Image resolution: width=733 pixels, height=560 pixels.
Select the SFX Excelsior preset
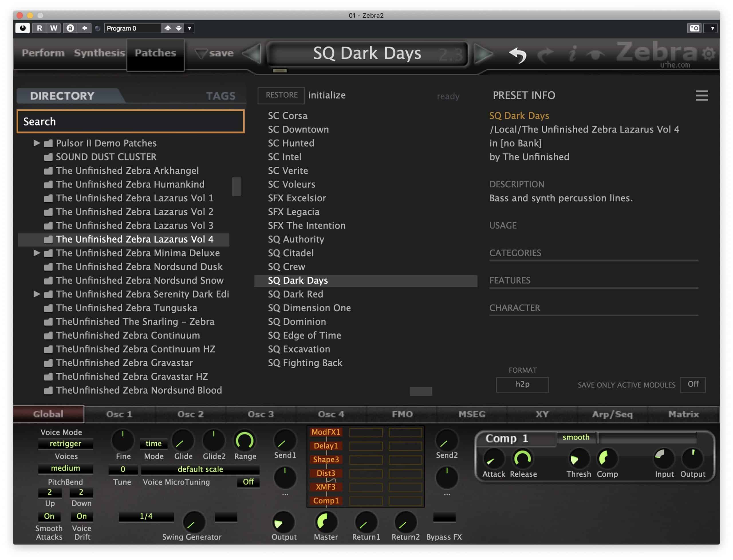click(297, 198)
